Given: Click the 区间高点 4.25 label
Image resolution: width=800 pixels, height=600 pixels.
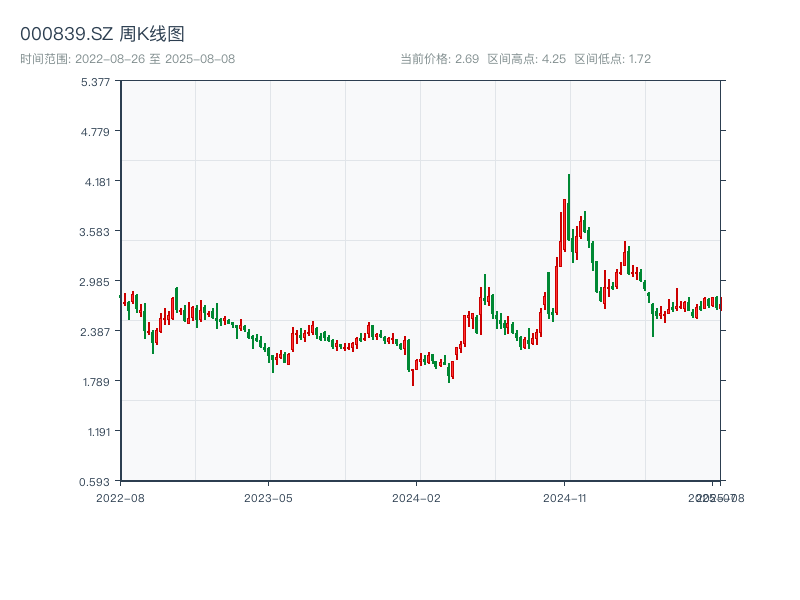Looking at the screenshot, I should [526, 59].
